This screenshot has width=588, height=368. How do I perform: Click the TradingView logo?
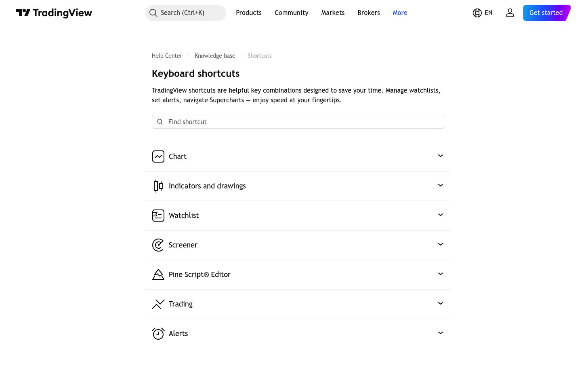click(x=54, y=13)
